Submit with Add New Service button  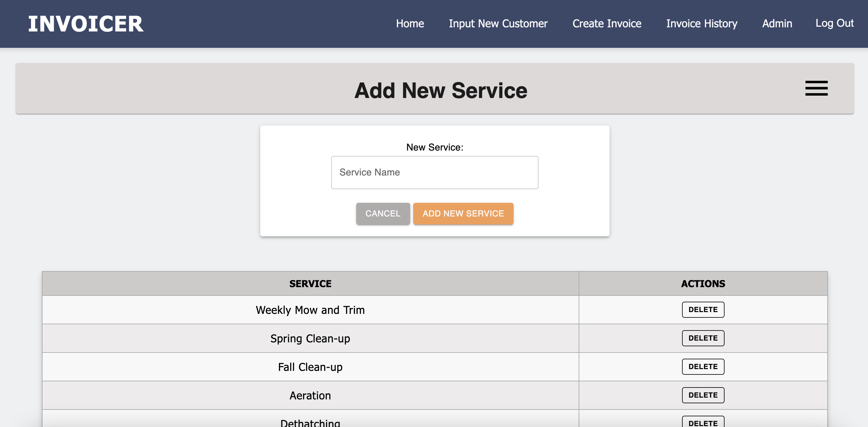pyautogui.click(x=463, y=213)
